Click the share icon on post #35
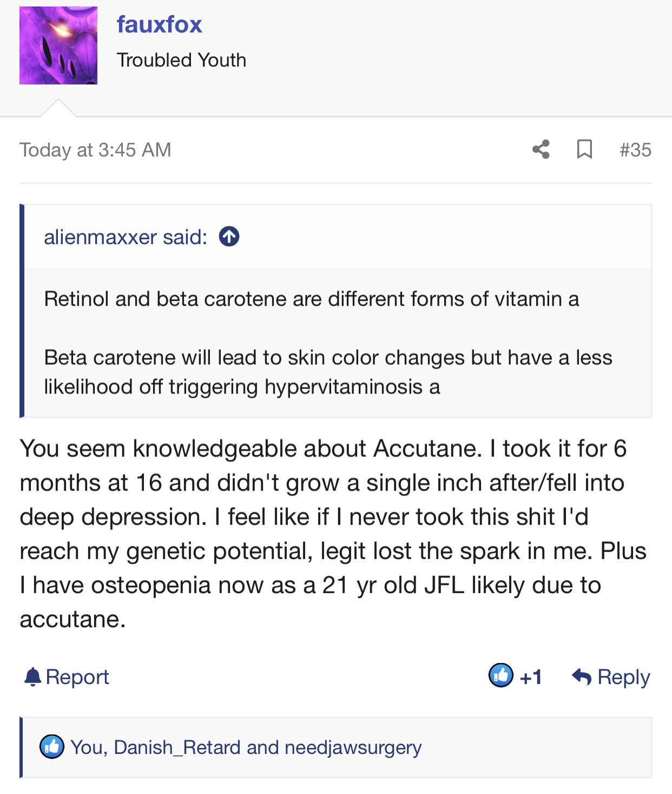The image size is (672, 794). tap(541, 149)
